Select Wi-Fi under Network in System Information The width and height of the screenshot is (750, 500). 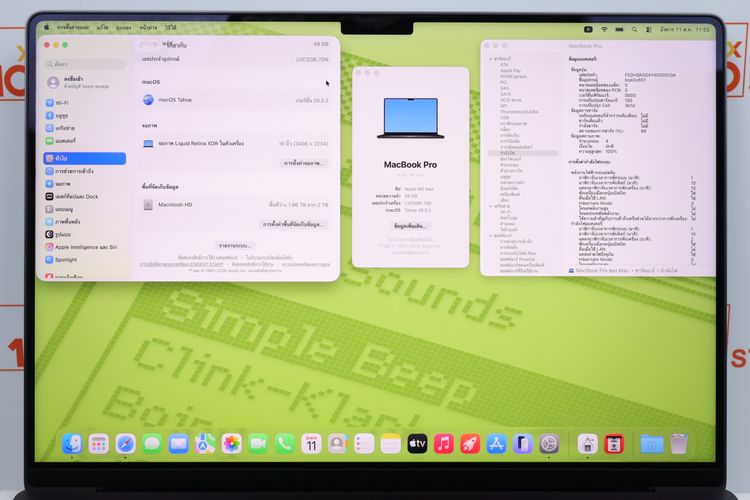(x=506, y=212)
